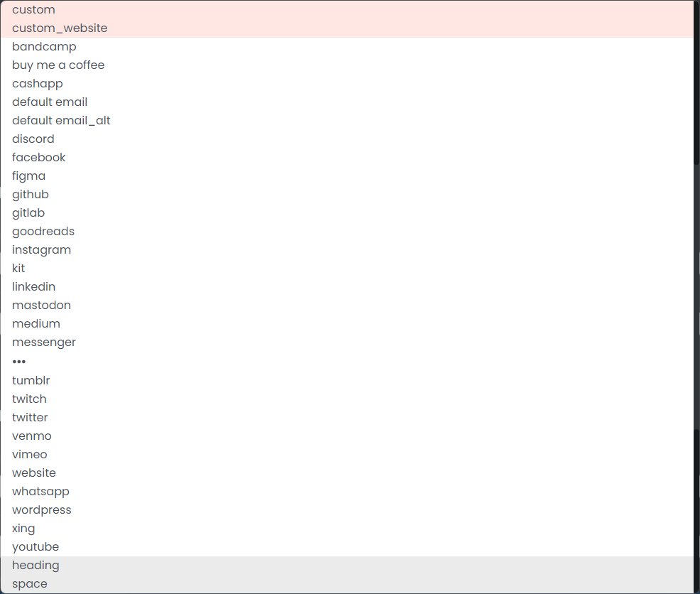Select the kit option
This screenshot has height=594, width=700.
point(347,268)
